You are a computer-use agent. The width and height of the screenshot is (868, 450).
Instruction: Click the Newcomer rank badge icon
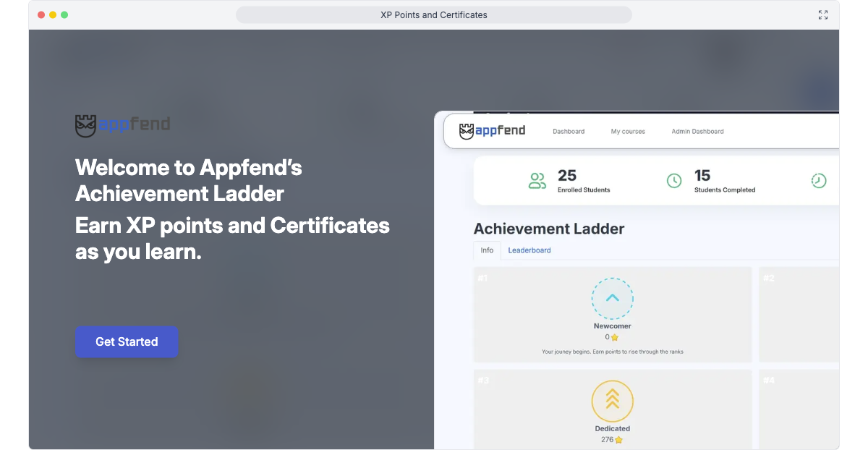pyautogui.click(x=613, y=298)
